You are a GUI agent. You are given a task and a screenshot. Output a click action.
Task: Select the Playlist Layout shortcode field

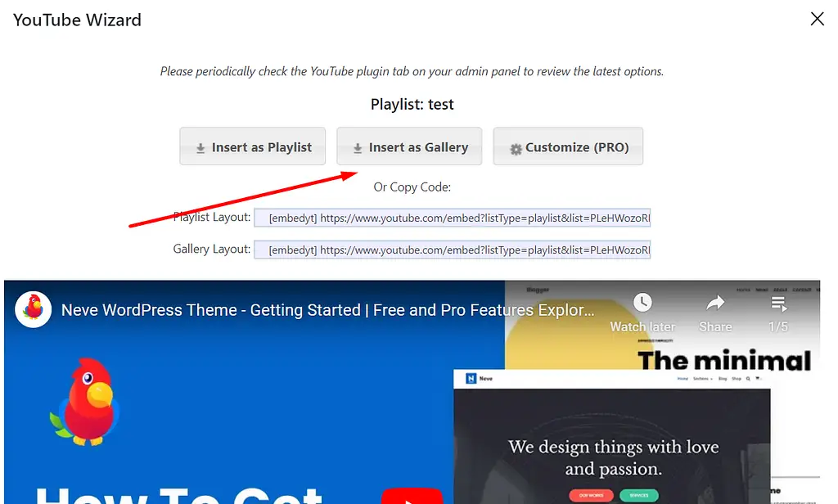pyautogui.click(x=452, y=218)
